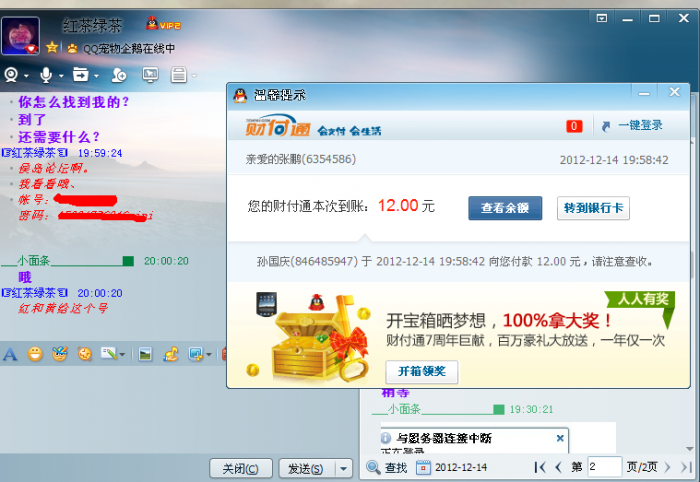Go to previous history page
Image resolution: width=700 pixels, height=482 pixels.
558,468
